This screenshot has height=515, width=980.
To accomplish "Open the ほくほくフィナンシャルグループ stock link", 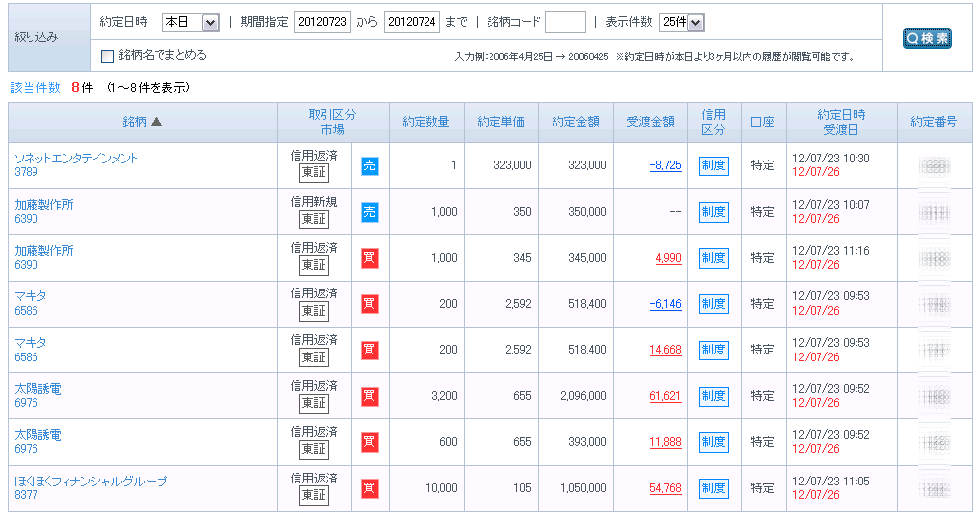I will click(x=91, y=481).
